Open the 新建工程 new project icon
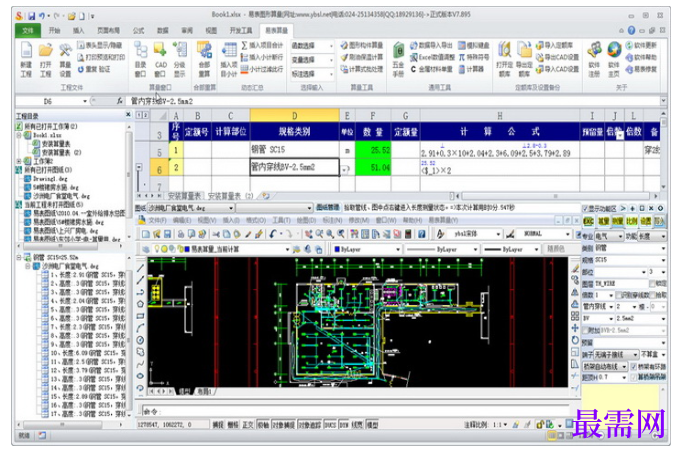Viewport: 684px width, 455px height. (26, 60)
